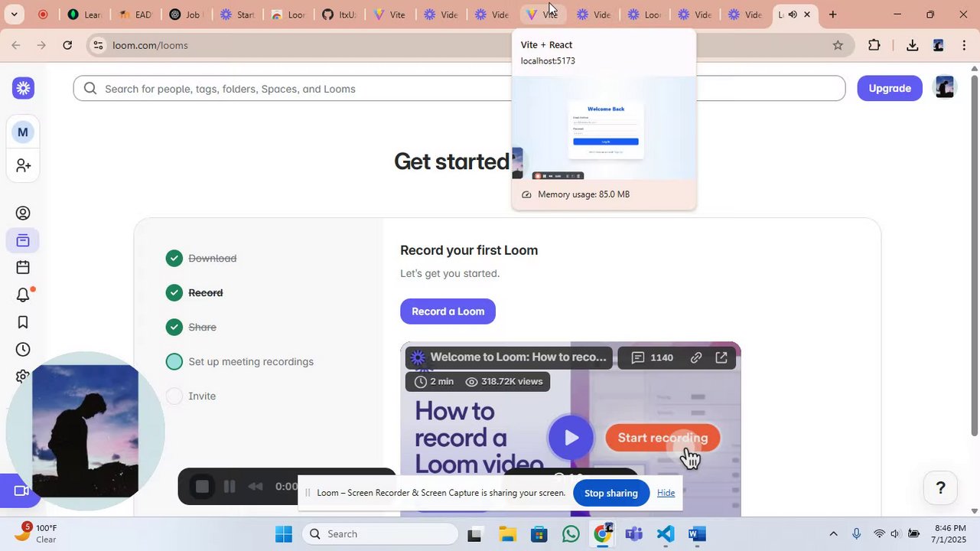Open the profile icon in the sidebar
Viewport: 980px width, 551px height.
coord(23,214)
